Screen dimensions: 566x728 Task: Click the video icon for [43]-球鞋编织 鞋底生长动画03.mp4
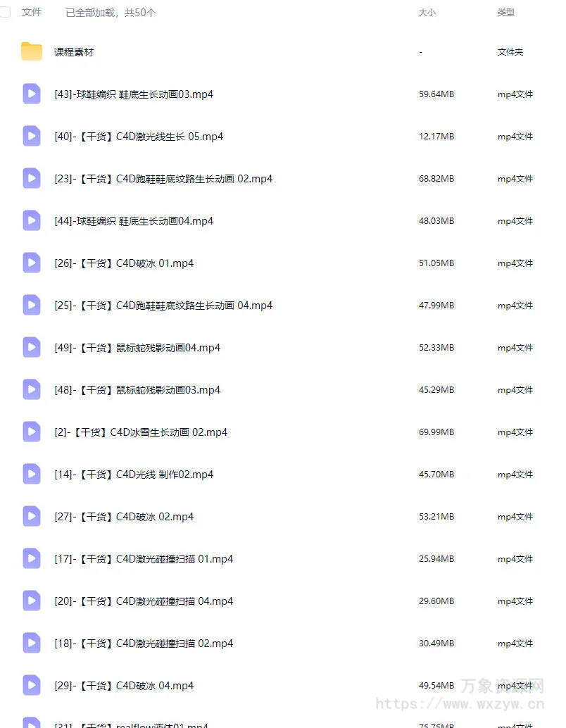[32, 94]
